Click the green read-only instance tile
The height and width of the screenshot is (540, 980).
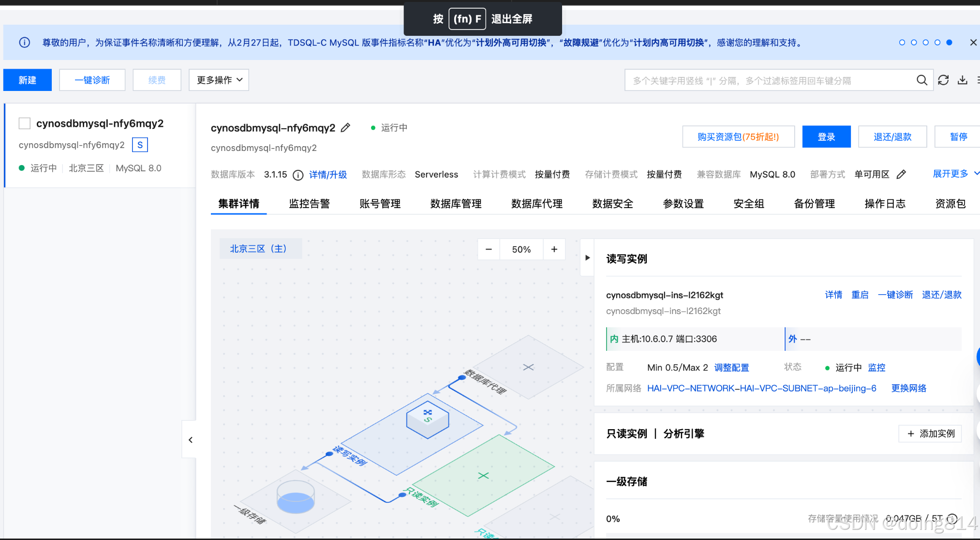coord(483,476)
